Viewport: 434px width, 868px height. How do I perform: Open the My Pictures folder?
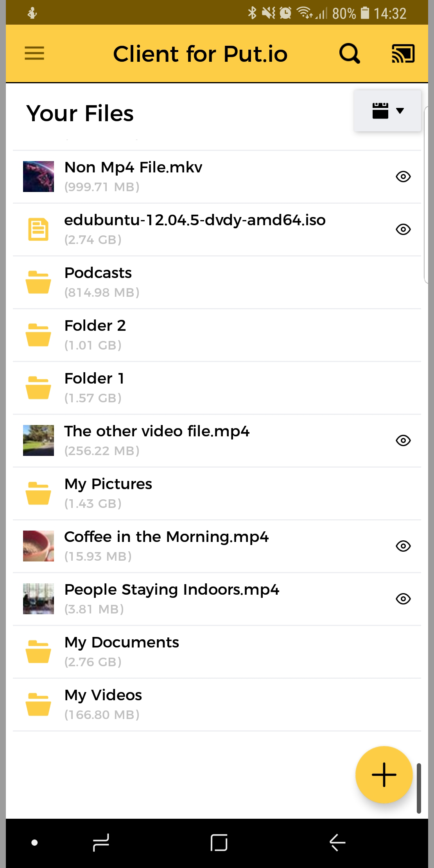[x=217, y=493]
